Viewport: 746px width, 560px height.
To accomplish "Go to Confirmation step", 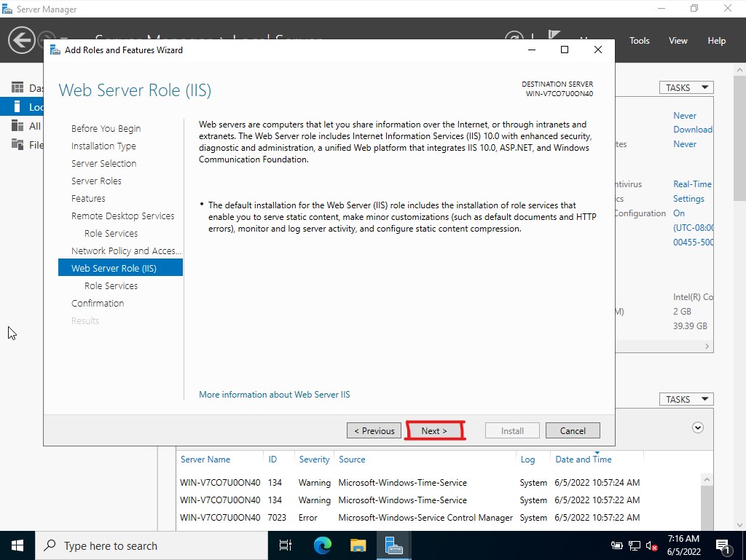I will tap(98, 303).
